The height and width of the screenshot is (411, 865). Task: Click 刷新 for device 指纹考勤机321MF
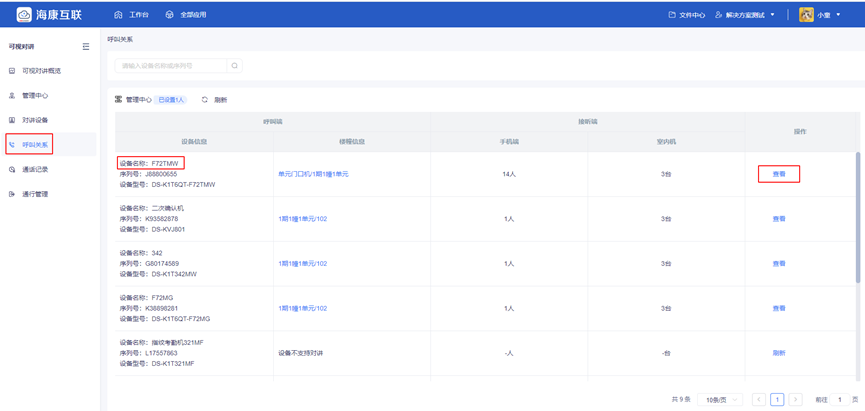779,353
